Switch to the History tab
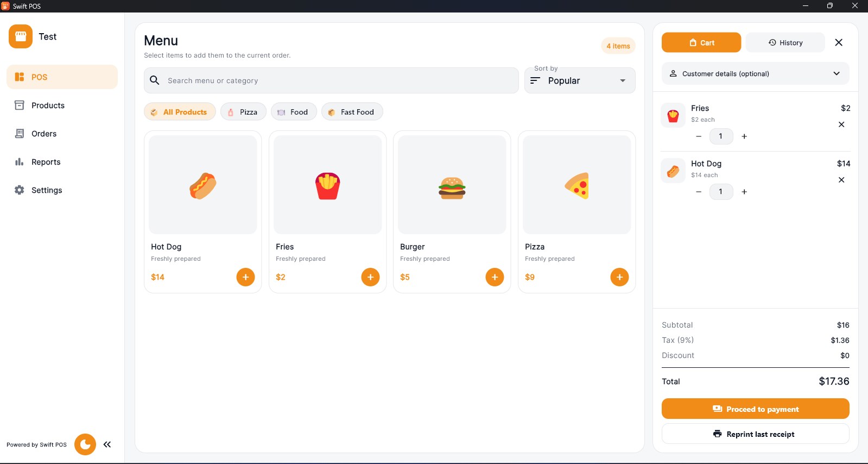This screenshot has width=868, height=464. click(785, 42)
